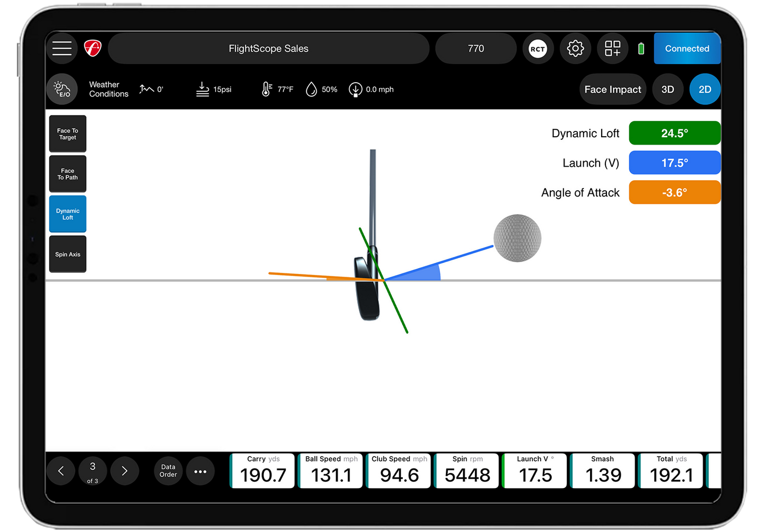Switch to the 3D view tab
The width and height of the screenshot is (766, 532).
(x=667, y=89)
